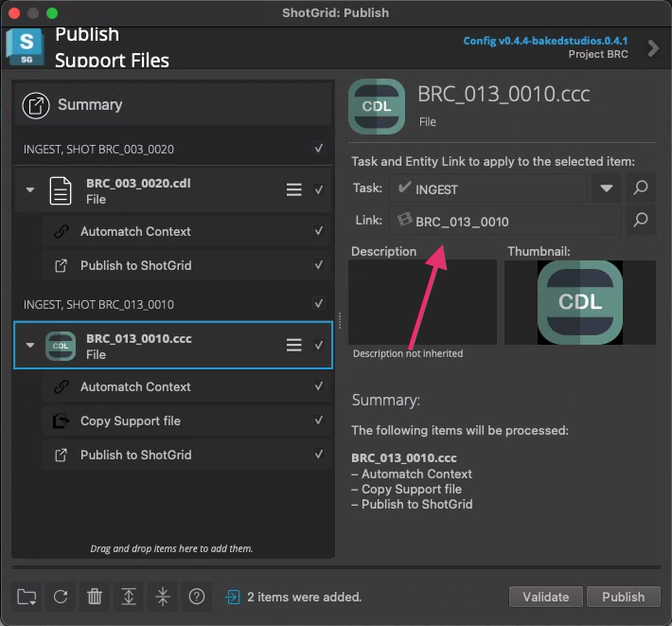672x626 pixels.
Task: Click the collapse all items icon
Action: [x=163, y=597]
